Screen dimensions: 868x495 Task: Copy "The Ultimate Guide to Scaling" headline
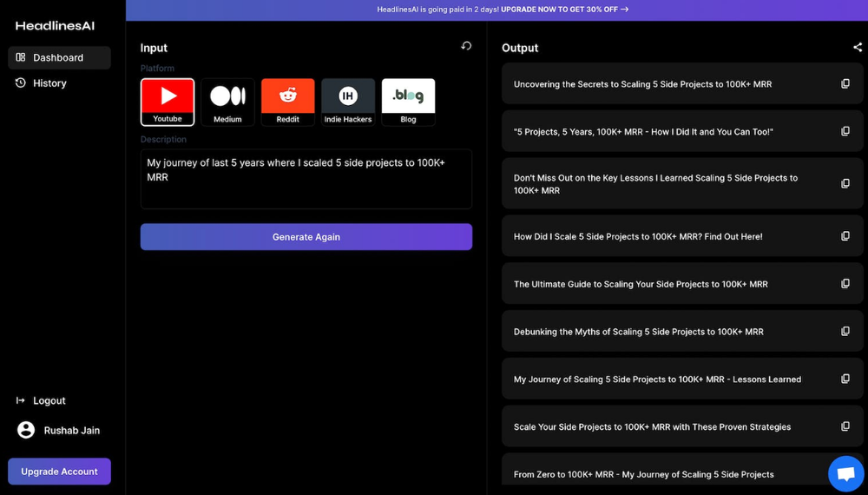[845, 283]
